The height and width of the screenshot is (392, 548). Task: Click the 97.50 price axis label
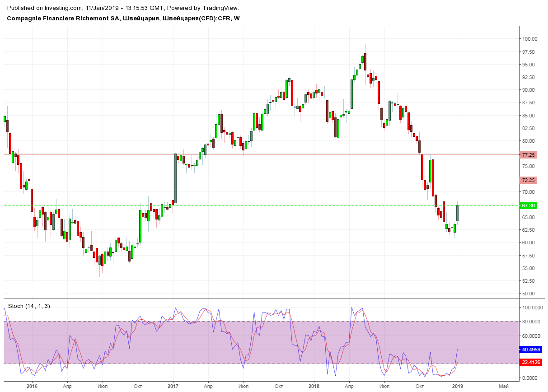coord(529,52)
